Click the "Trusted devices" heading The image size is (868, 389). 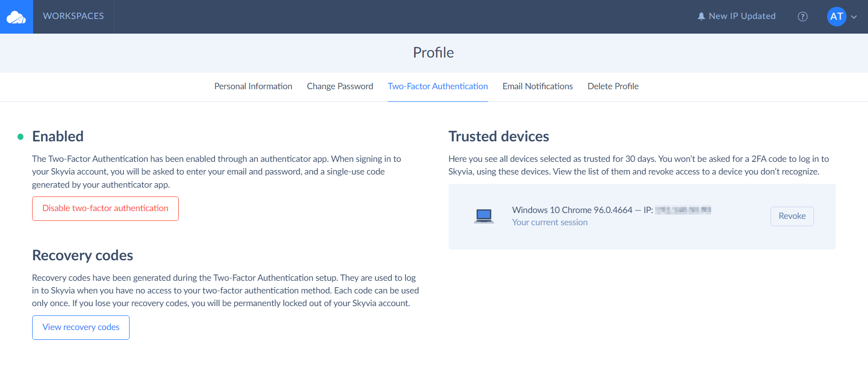coord(499,136)
